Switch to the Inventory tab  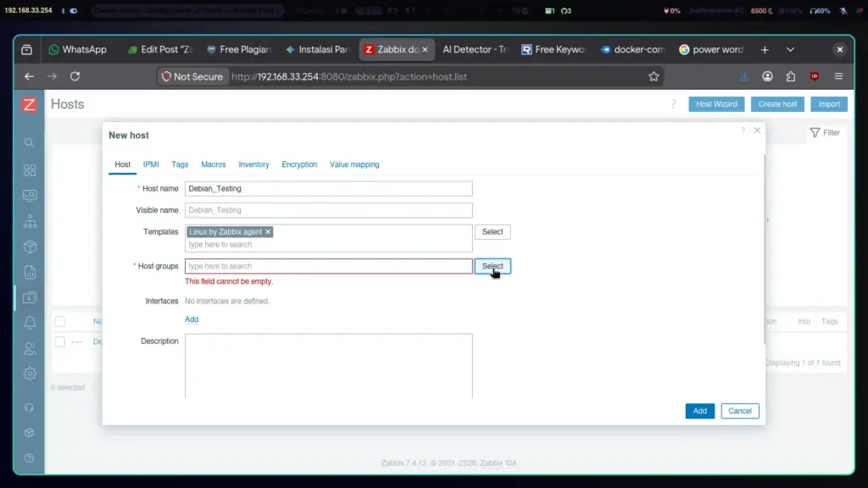point(253,164)
